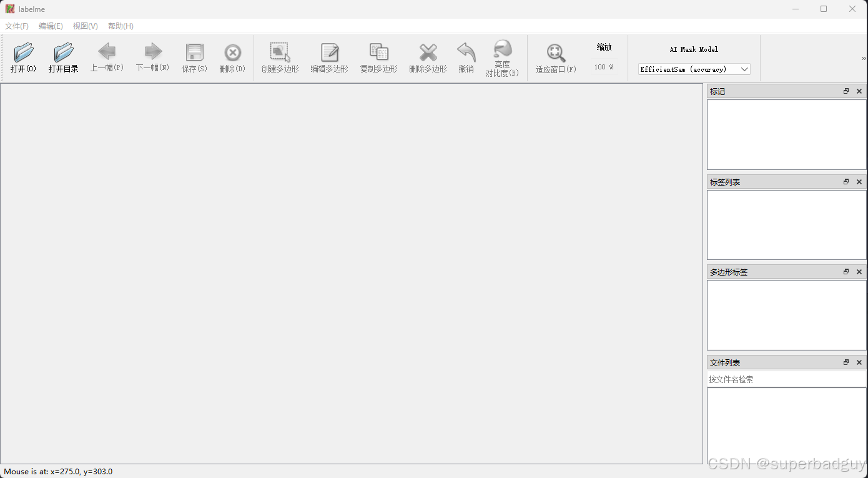This screenshot has width=868, height=478.
Task: Float the 文件列表 file list panel
Action: click(x=846, y=362)
